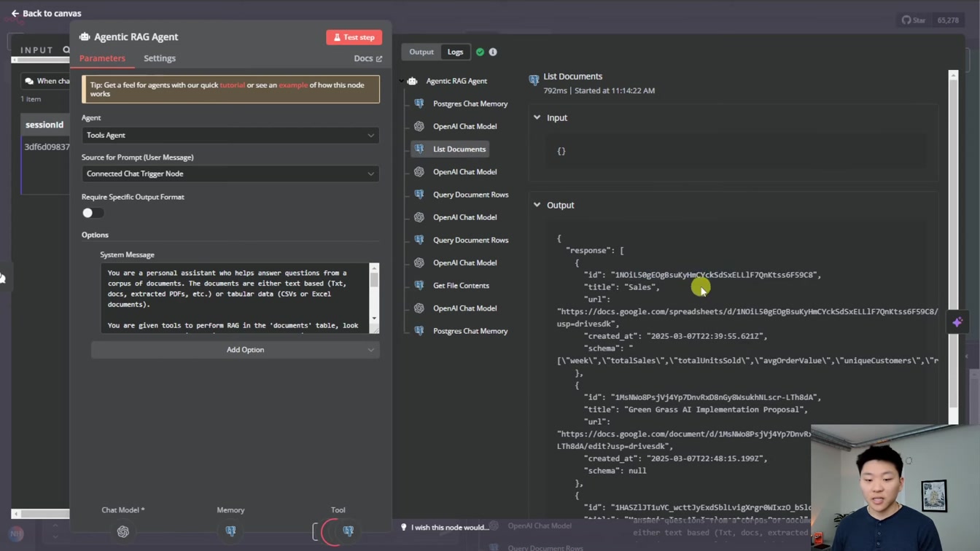Image resolution: width=980 pixels, height=551 pixels.
Task: Open the tutorial link in the tip banner
Action: click(233, 85)
